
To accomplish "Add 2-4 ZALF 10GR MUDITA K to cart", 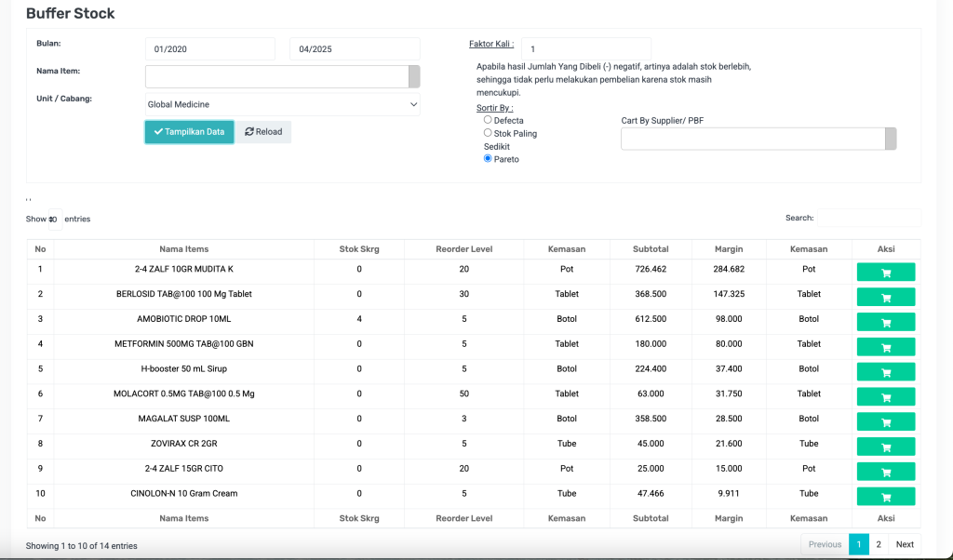I will pos(885,272).
